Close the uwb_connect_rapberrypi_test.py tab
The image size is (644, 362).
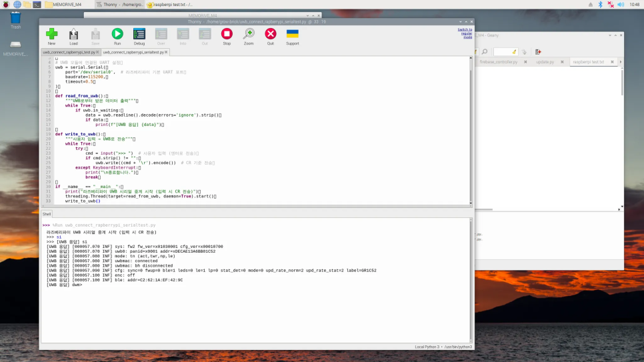click(x=97, y=52)
